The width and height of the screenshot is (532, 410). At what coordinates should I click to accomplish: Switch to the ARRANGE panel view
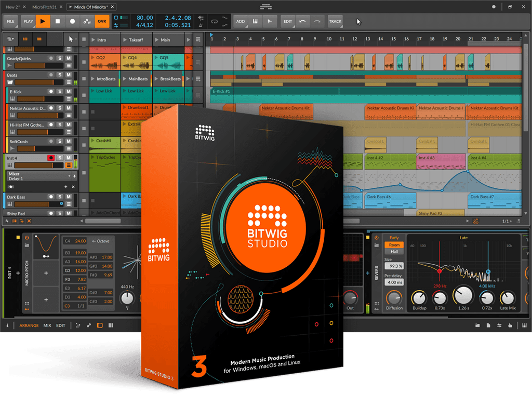(x=29, y=325)
